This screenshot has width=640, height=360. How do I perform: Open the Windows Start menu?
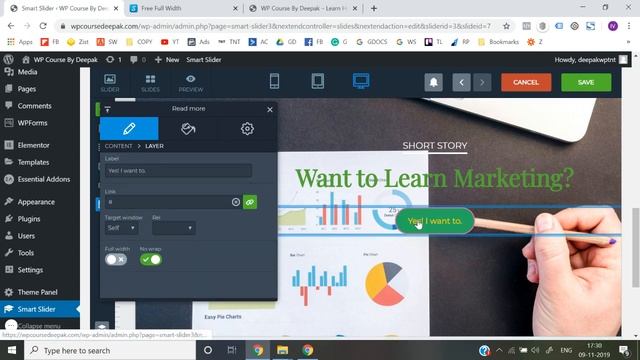[12, 350]
